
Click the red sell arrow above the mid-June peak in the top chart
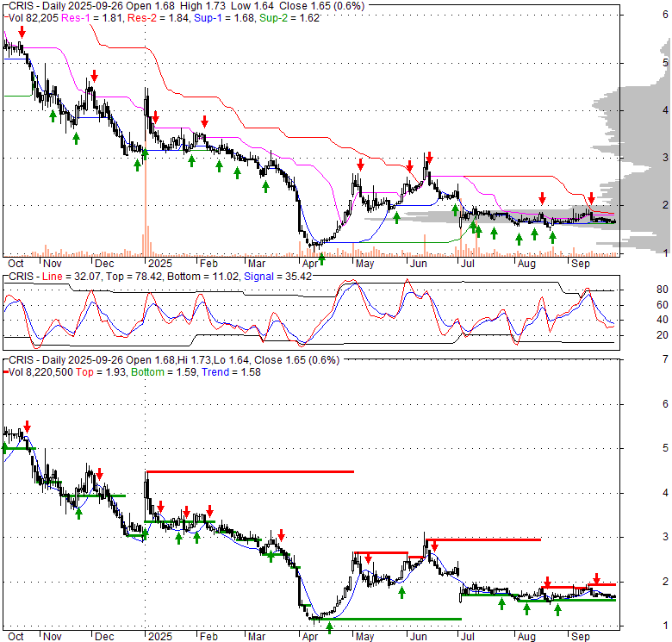tap(429, 158)
